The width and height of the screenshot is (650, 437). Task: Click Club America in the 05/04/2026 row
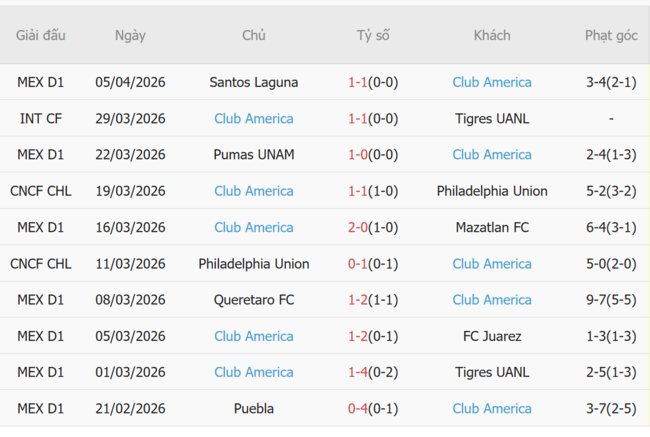tap(492, 82)
